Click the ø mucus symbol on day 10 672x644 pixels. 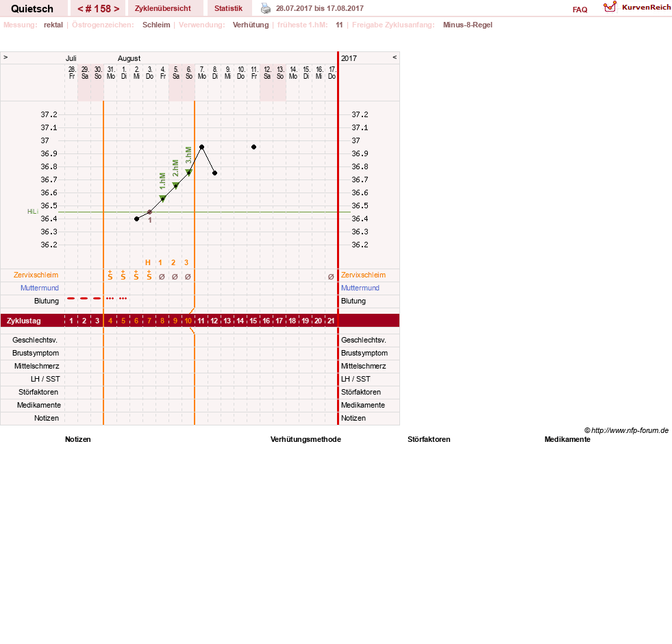(x=188, y=277)
